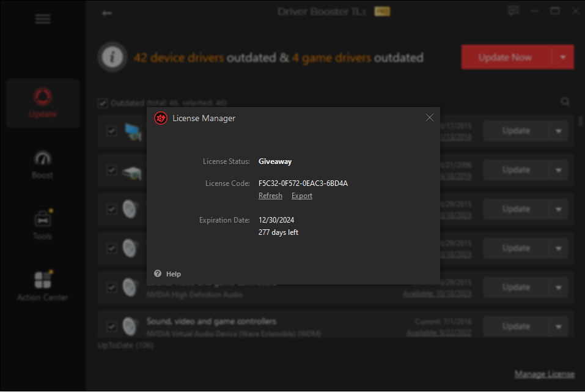Uncheck the NVIDIA High Definition Audio driver
Viewport: 585px width, 392px height.
click(111, 287)
